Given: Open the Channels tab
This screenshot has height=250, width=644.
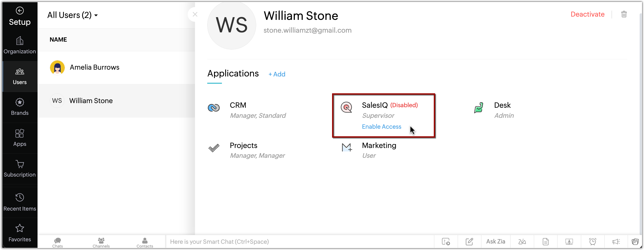Looking at the screenshot, I should point(101,242).
